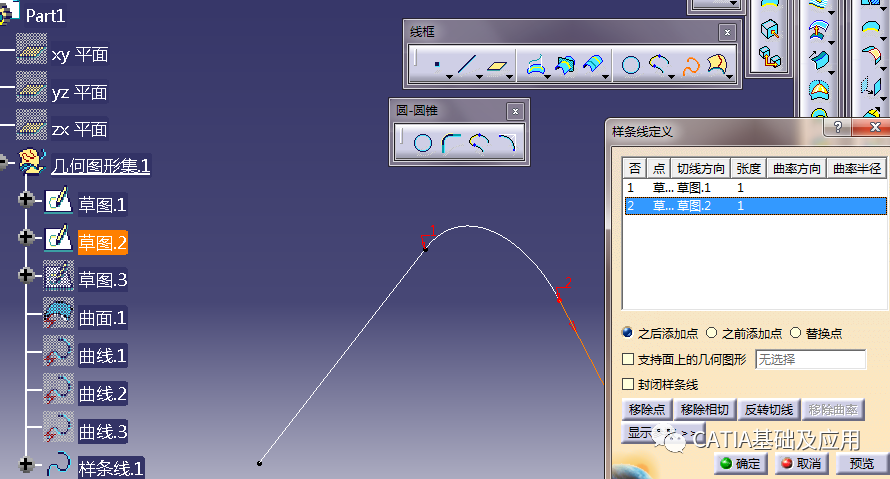Expand the 草图.3 tree node
Image resolution: width=890 pixels, height=479 pixels.
26,275
